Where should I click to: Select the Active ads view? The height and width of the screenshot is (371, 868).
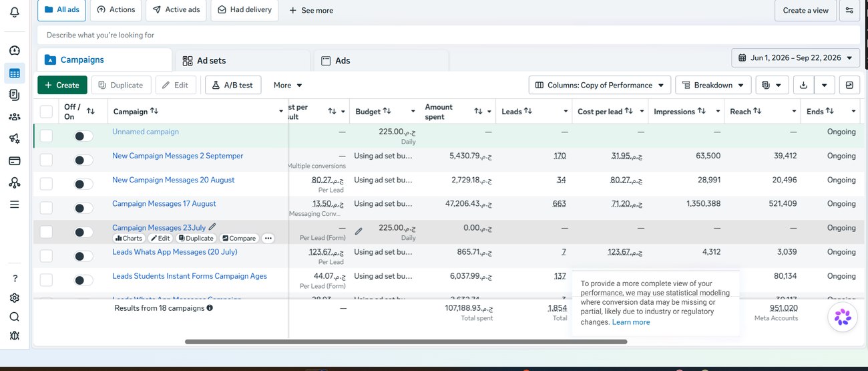pyautogui.click(x=176, y=10)
